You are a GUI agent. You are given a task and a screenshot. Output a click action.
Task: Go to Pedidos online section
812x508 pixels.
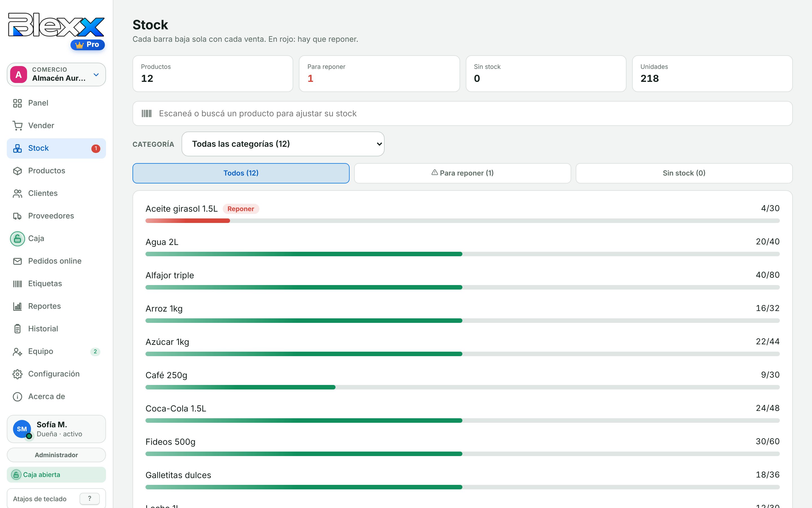tap(56, 261)
